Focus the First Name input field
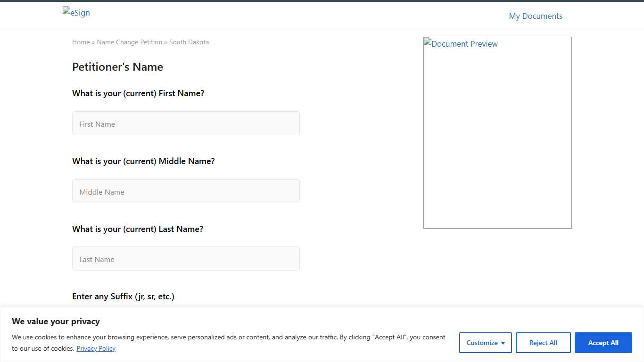The image size is (644, 362). [186, 123]
